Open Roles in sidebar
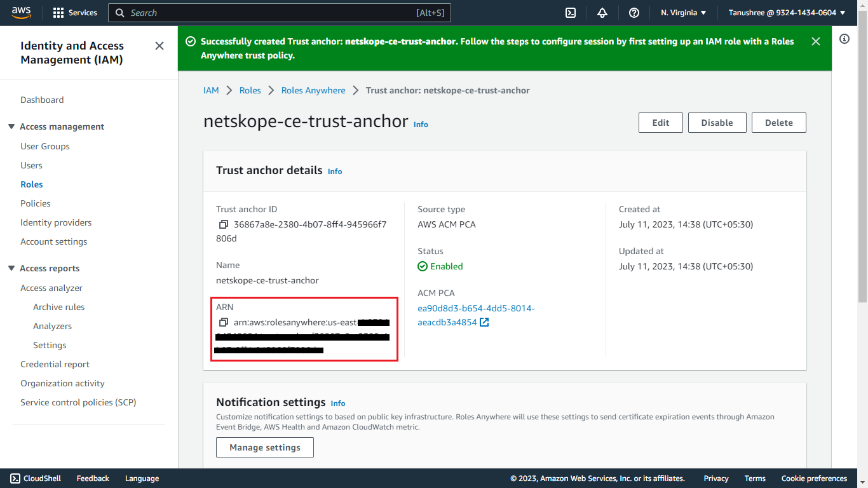Viewport: 868px width, 488px height. (32, 184)
